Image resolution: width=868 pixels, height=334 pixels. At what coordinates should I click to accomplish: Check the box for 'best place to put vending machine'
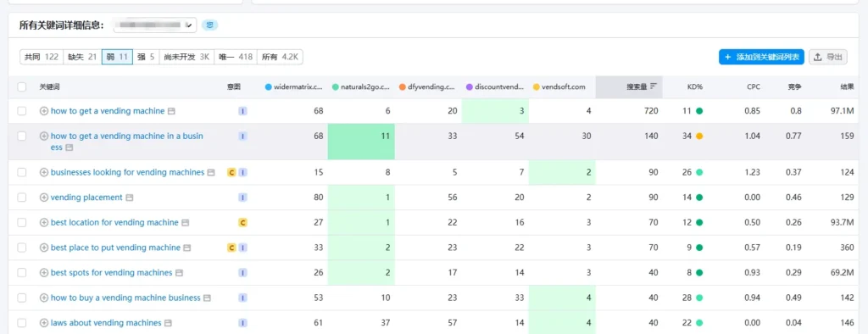[21, 248]
